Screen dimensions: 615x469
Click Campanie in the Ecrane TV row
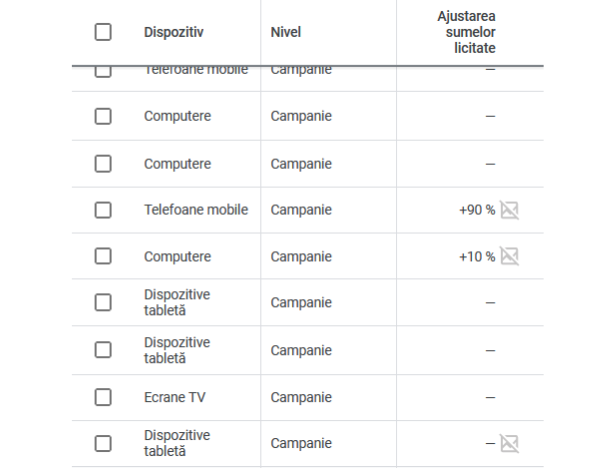pos(301,397)
